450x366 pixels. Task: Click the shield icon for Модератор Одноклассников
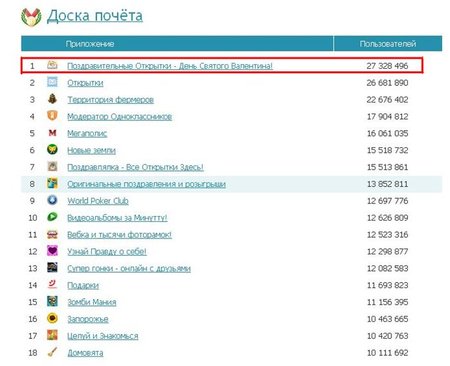click(52, 116)
